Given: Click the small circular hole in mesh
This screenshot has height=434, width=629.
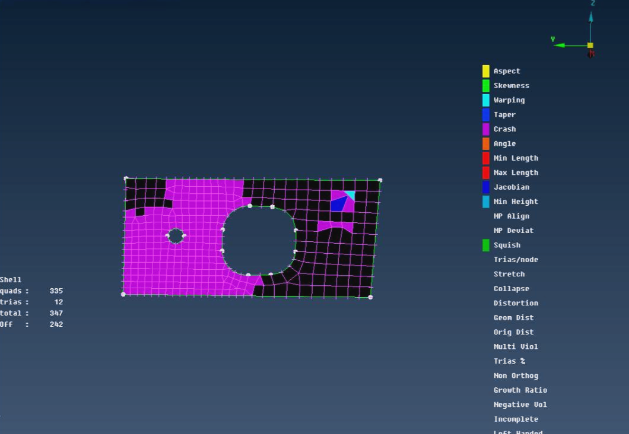Looking at the screenshot, I should click(x=176, y=236).
